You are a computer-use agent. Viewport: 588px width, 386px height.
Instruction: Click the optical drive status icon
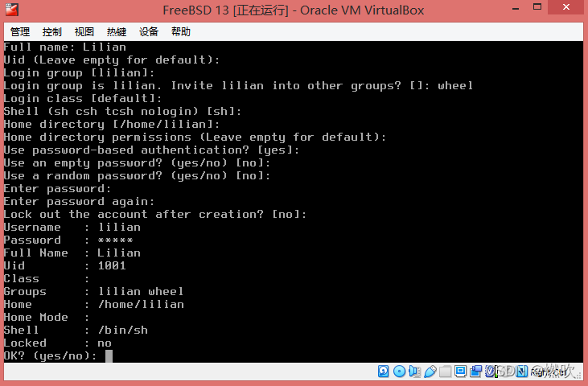coord(400,371)
